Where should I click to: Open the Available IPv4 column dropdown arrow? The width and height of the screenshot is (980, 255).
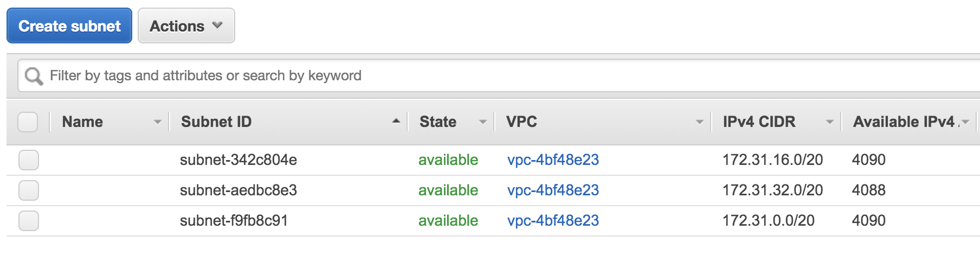pyautogui.click(x=965, y=122)
